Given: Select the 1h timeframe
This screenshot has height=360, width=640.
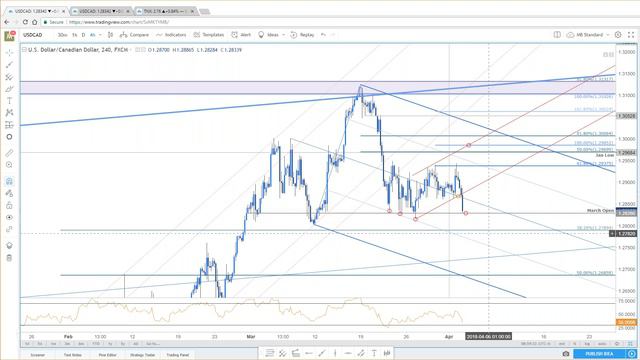Looking at the screenshot, I should tap(75, 35).
